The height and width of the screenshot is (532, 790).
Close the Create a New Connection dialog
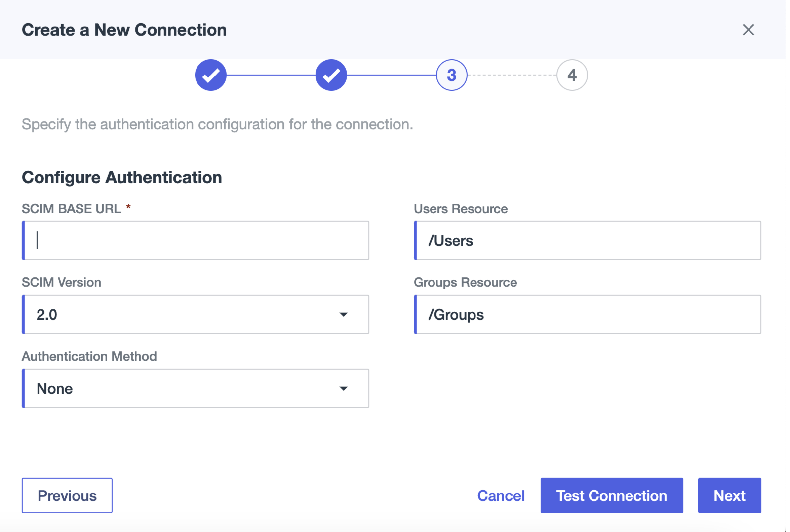[748, 30]
